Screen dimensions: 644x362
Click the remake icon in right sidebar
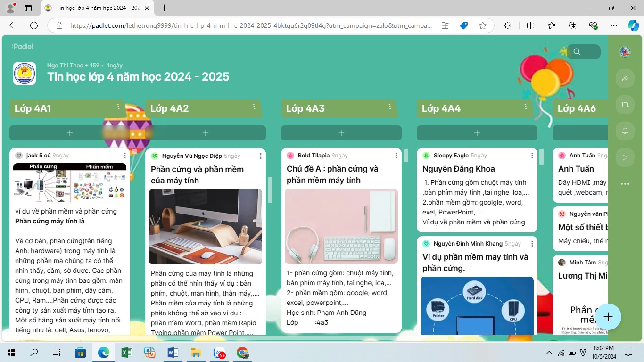625,105
